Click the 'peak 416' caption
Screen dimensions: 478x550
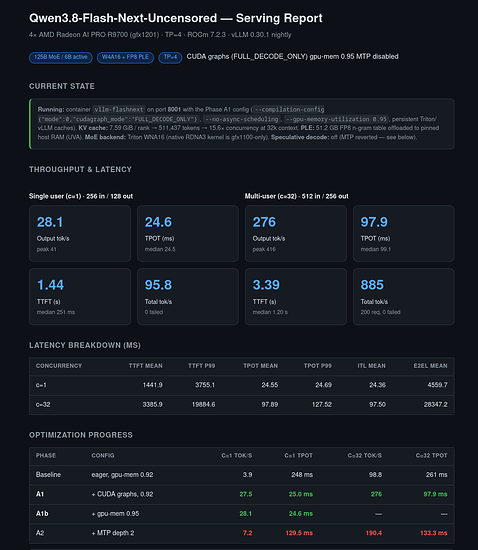click(264, 249)
